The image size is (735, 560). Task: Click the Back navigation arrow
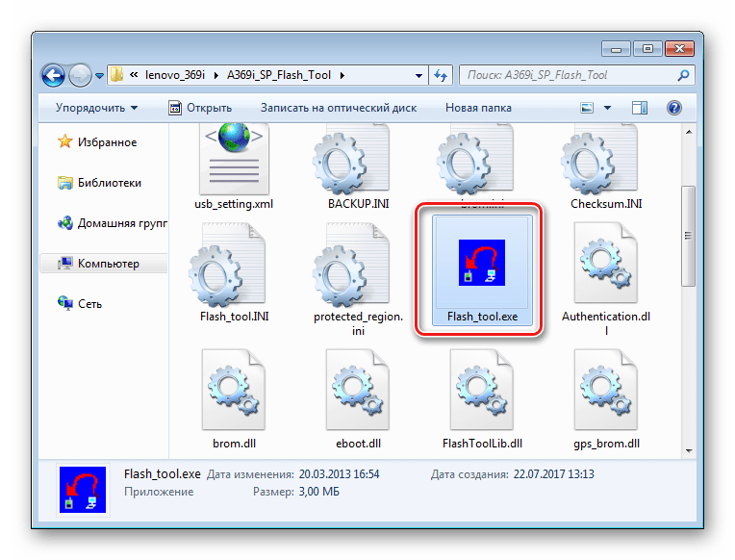[54, 75]
